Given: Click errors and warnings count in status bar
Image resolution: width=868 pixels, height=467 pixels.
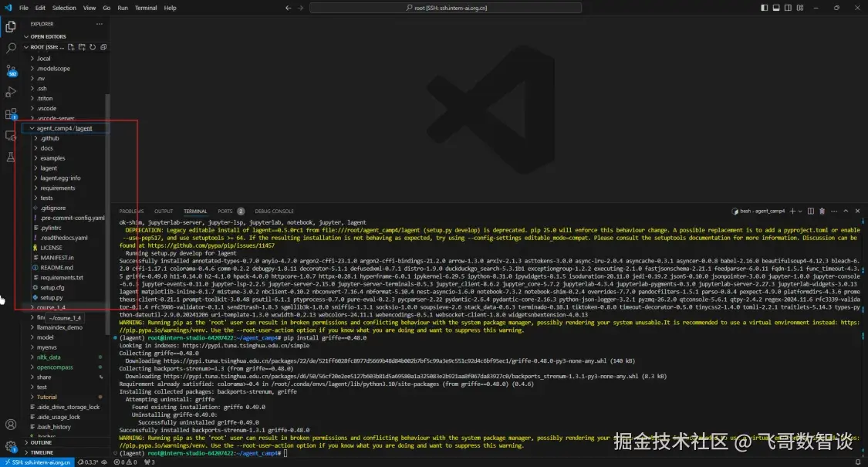Looking at the screenshot, I should click(126, 462).
